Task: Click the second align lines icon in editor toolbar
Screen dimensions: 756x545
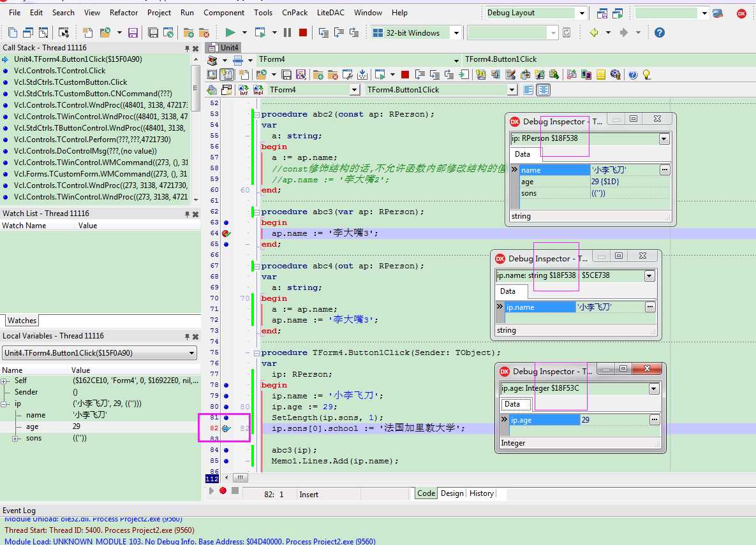Action: [x=544, y=90]
